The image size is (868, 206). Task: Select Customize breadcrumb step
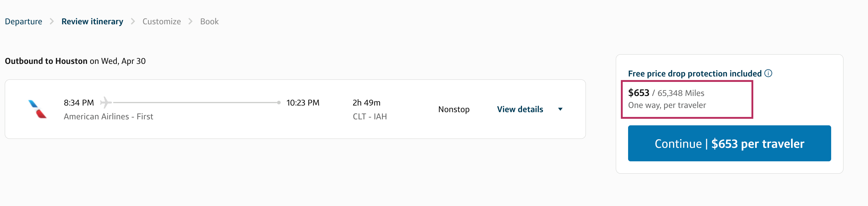[x=161, y=22]
